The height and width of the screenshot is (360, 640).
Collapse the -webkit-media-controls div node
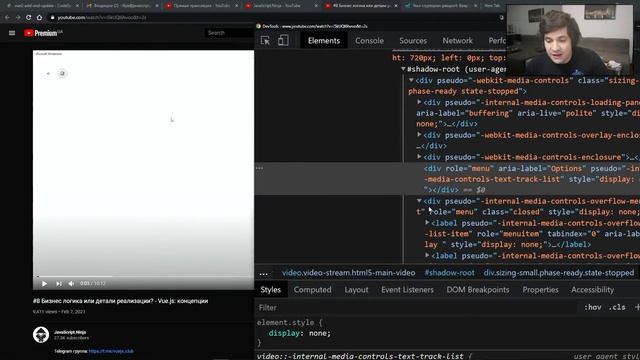coord(411,80)
